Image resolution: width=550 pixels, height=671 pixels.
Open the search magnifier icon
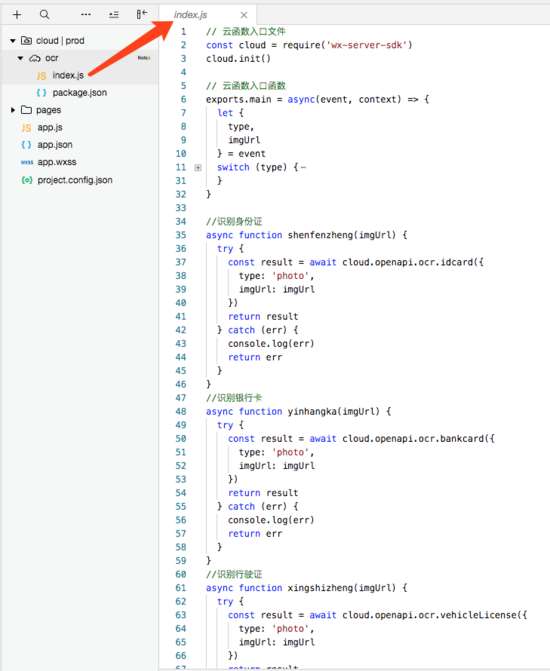click(45, 15)
